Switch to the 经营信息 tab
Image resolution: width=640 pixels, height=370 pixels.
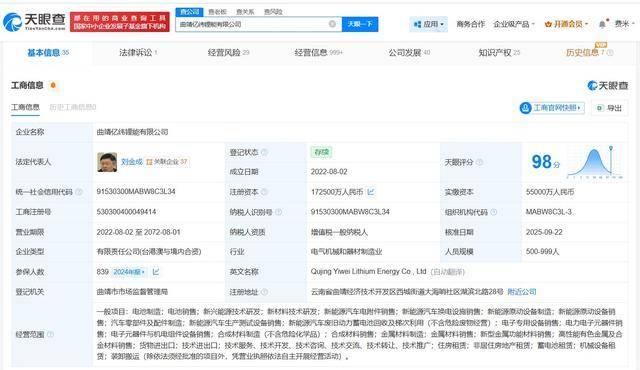318,53
